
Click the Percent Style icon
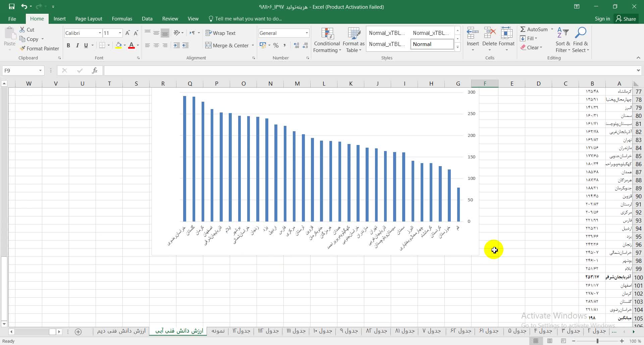click(276, 45)
